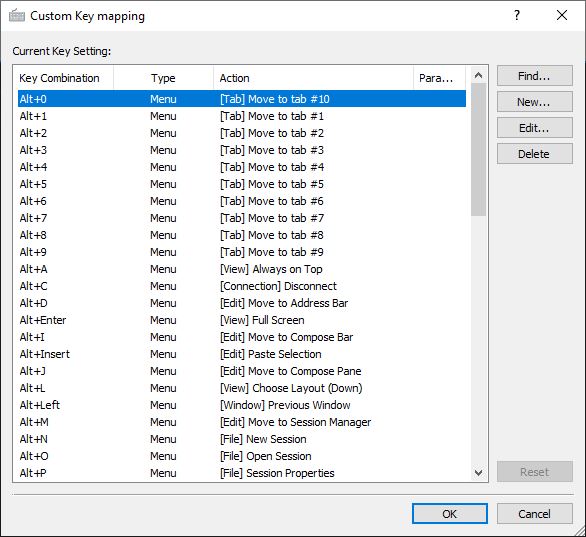Delete the selected key mapping
This screenshot has height=537, width=586.
click(534, 154)
